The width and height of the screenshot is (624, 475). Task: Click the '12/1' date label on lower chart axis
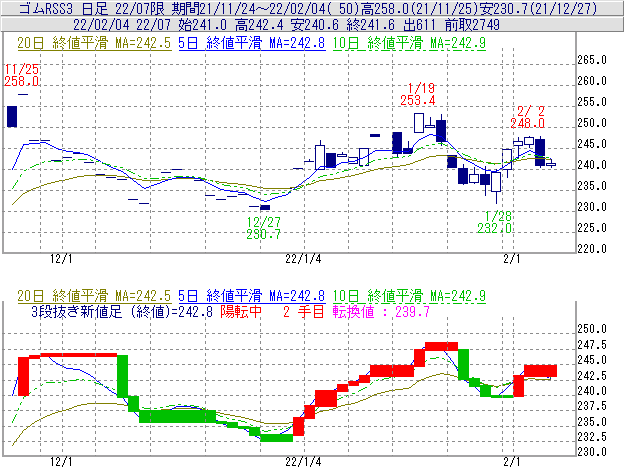61,462
